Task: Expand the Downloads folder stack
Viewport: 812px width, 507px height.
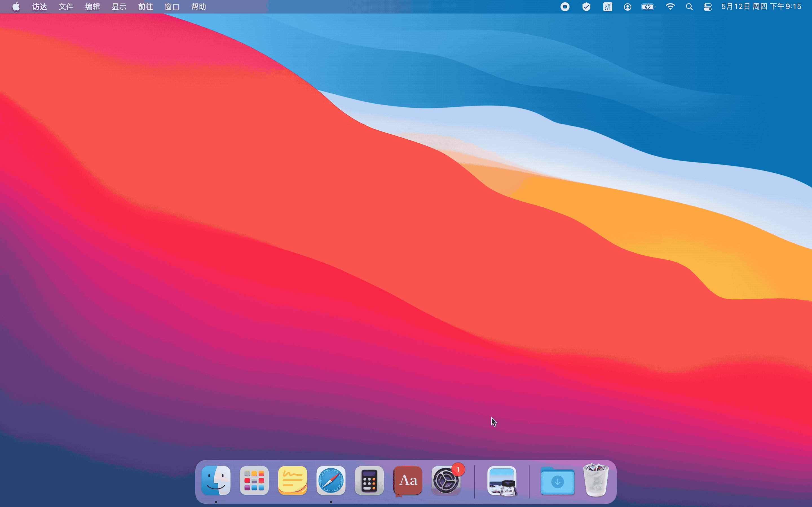Action: point(557,481)
